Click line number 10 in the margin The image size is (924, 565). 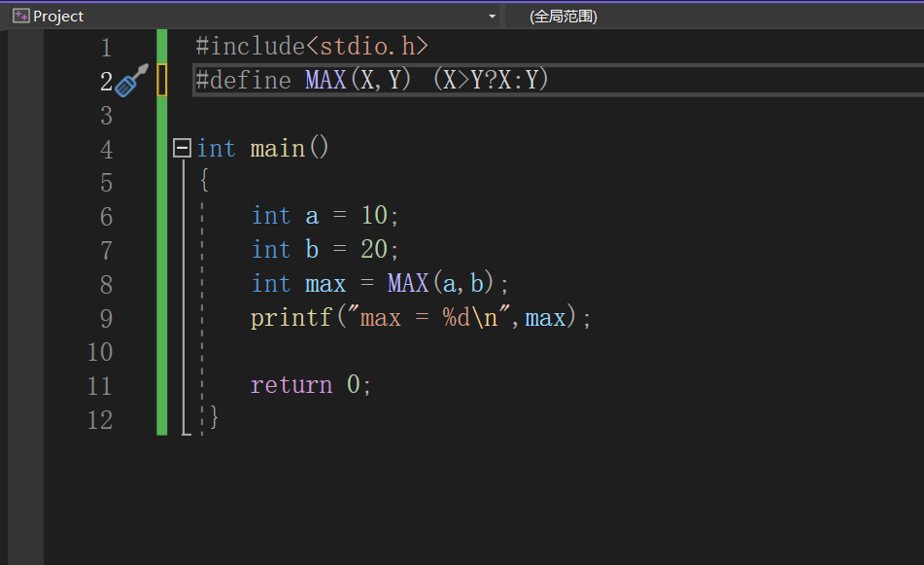[99, 352]
